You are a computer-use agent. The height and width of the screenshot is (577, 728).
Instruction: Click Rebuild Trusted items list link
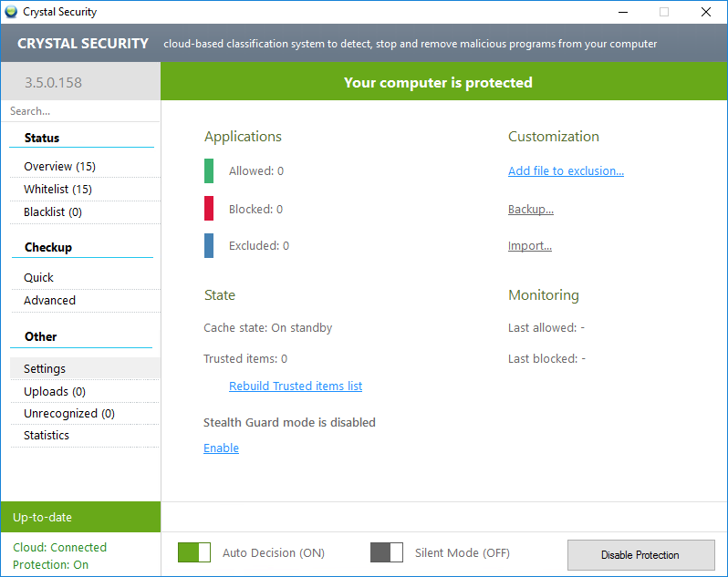pyautogui.click(x=296, y=386)
